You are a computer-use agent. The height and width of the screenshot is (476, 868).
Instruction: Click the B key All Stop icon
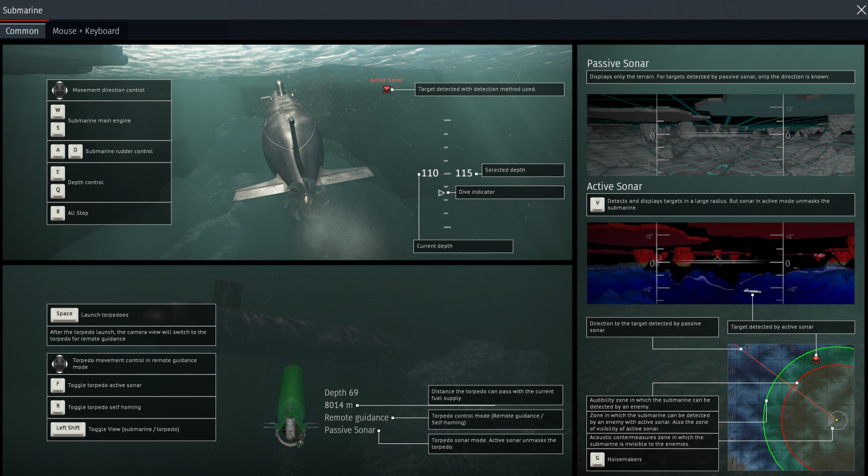pos(58,213)
